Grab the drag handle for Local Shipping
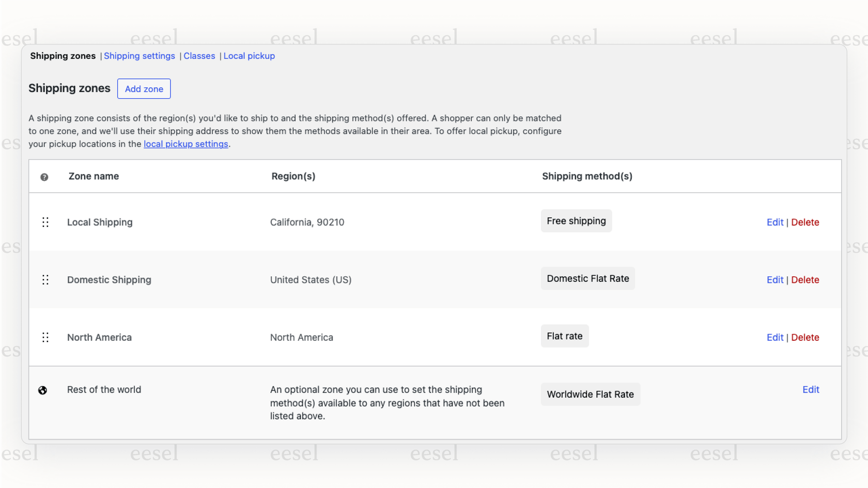 45,222
